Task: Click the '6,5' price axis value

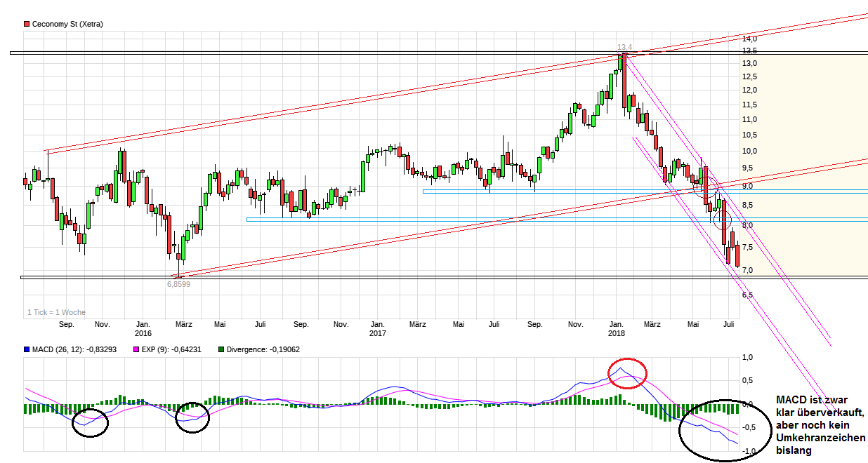Action: [x=747, y=295]
